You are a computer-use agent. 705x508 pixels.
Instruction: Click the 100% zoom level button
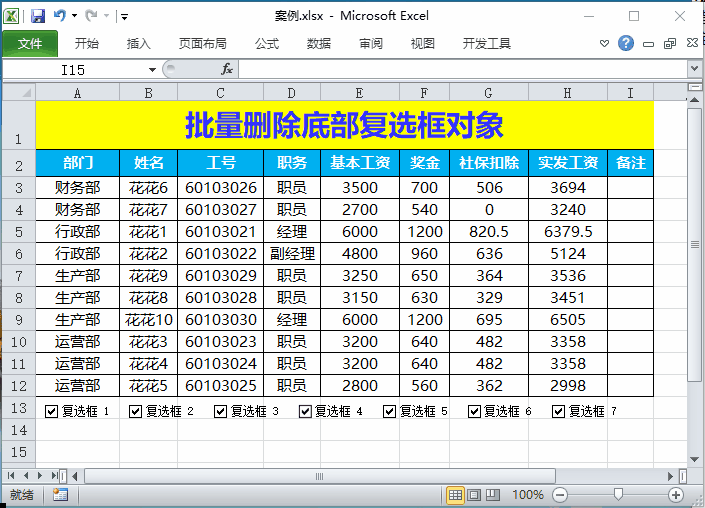(x=527, y=495)
